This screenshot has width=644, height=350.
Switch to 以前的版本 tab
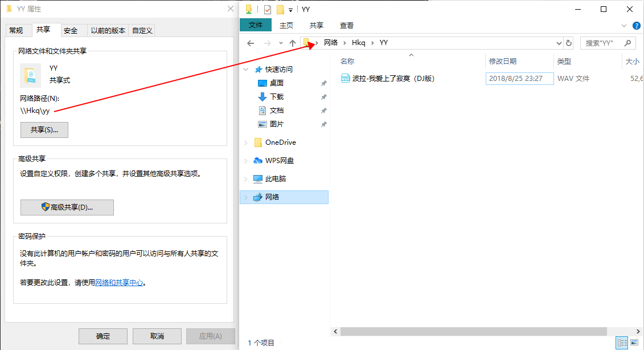click(x=108, y=30)
